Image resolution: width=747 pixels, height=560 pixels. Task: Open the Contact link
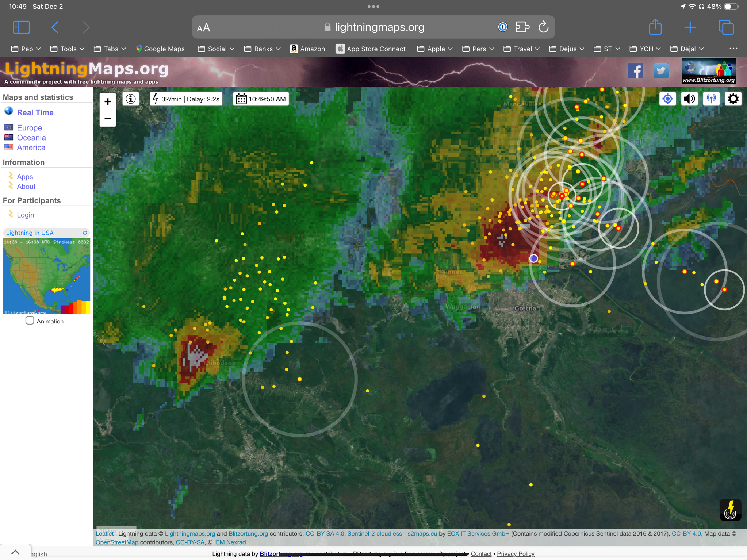pyautogui.click(x=481, y=554)
